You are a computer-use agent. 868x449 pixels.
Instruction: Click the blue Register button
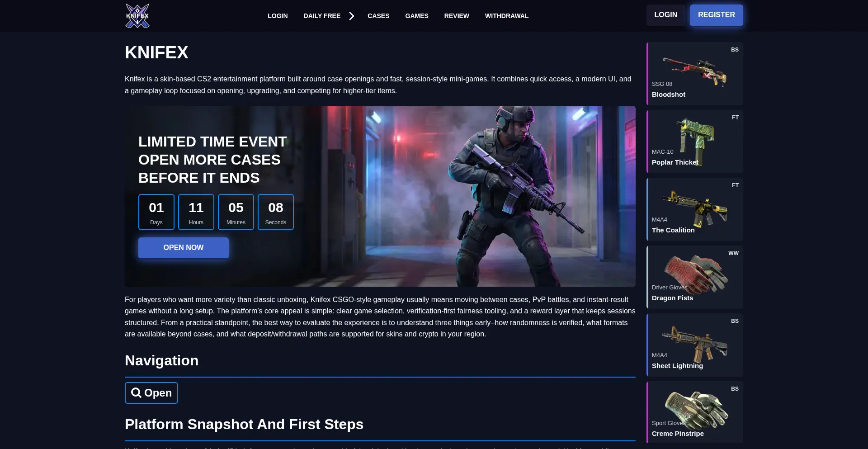pos(717,15)
